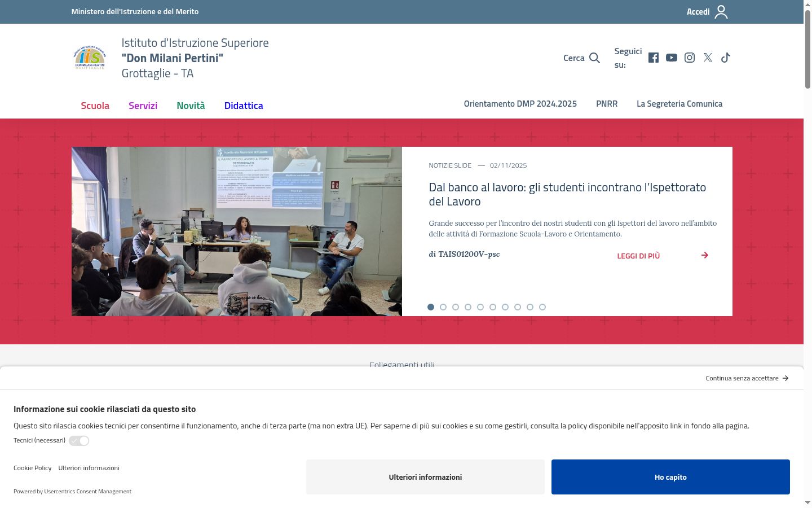Viewport: 812px width, 508px height.
Task: Open the Instagram profile icon
Action: point(690,58)
